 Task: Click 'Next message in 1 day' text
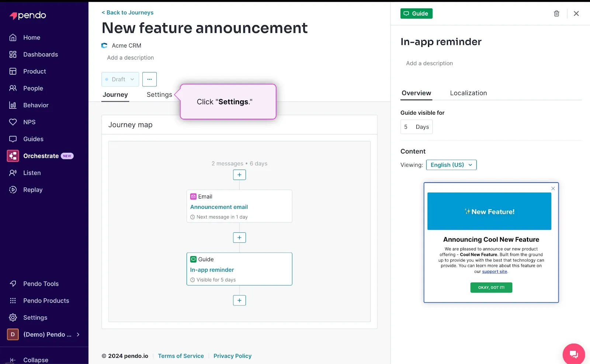pyautogui.click(x=222, y=217)
